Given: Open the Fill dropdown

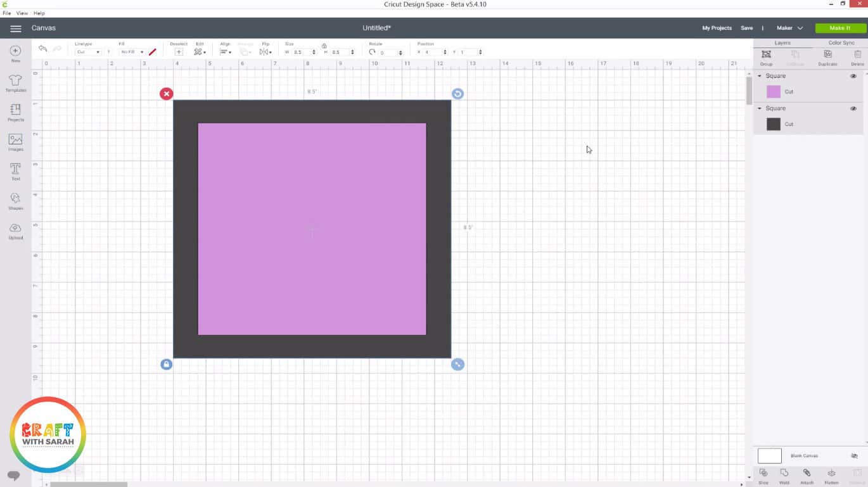Looking at the screenshot, I should [132, 52].
